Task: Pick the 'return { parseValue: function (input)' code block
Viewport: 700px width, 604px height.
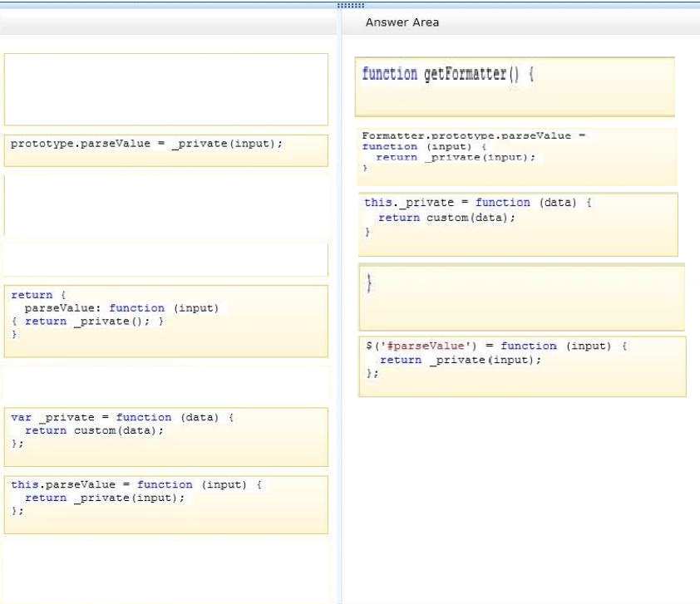Action: point(166,322)
